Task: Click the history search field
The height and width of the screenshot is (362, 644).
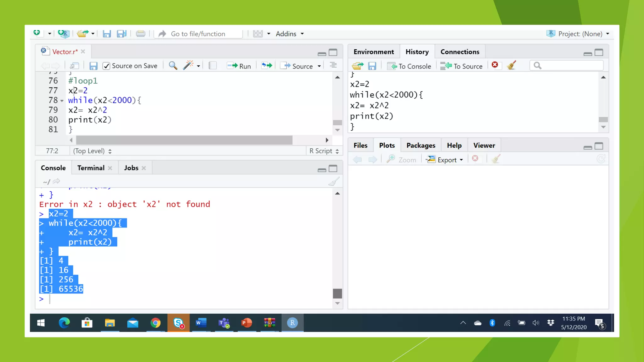Action: coord(567,65)
